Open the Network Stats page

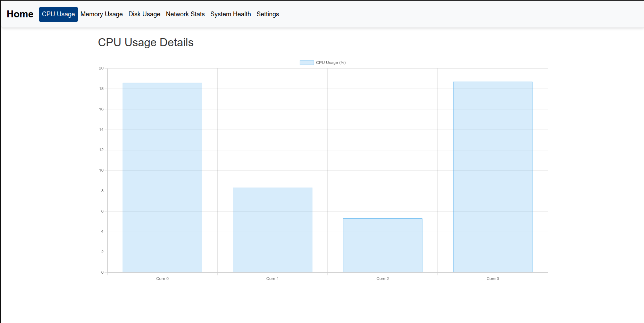pyautogui.click(x=185, y=14)
